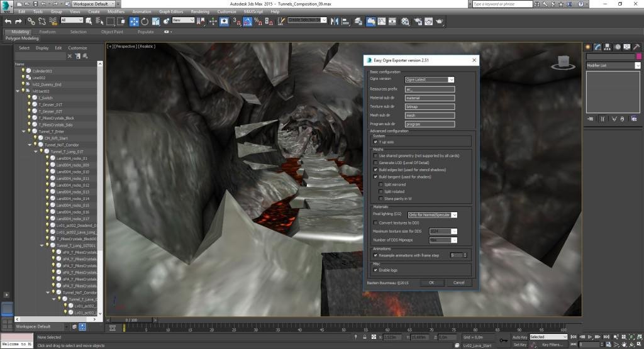The height and width of the screenshot is (349, 644).
Task: Toggle the Enable logs checkbox
Action: (x=375, y=270)
